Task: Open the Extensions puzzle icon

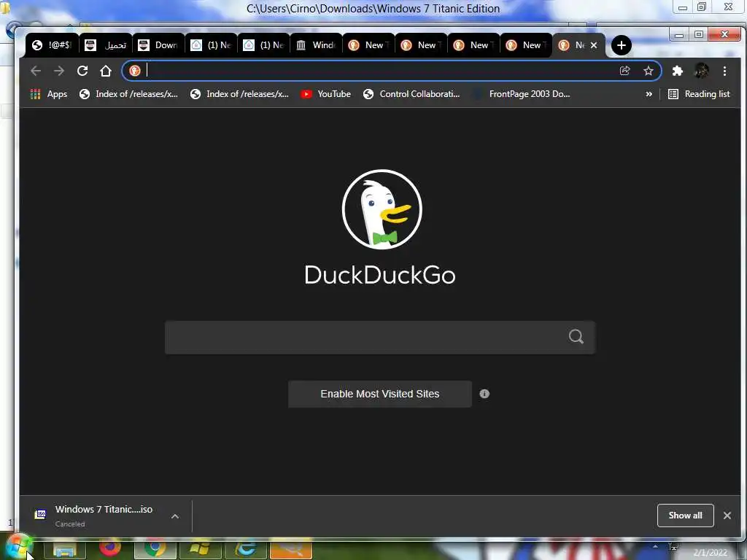Action: [x=678, y=71]
